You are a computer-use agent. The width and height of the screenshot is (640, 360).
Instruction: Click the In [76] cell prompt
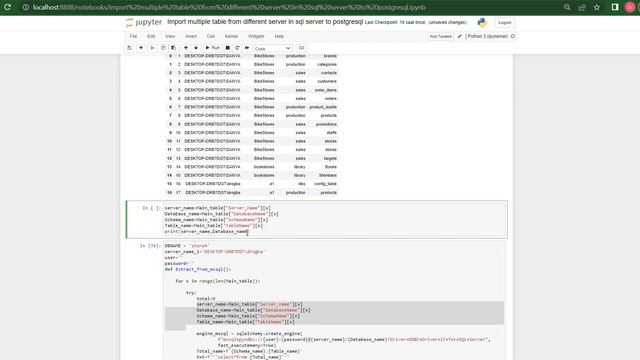pyautogui.click(x=150, y=246)
